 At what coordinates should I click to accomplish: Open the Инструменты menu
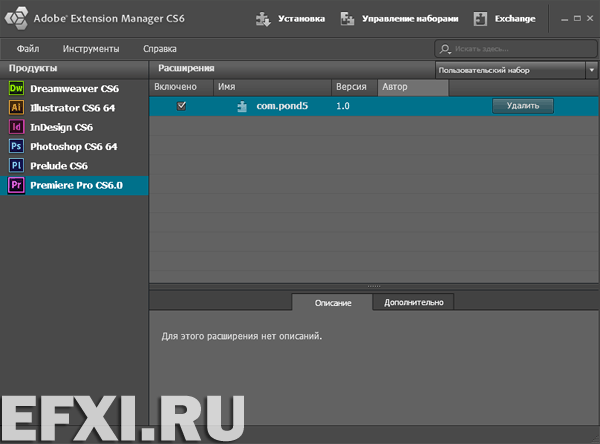click(x=90, y=48)
